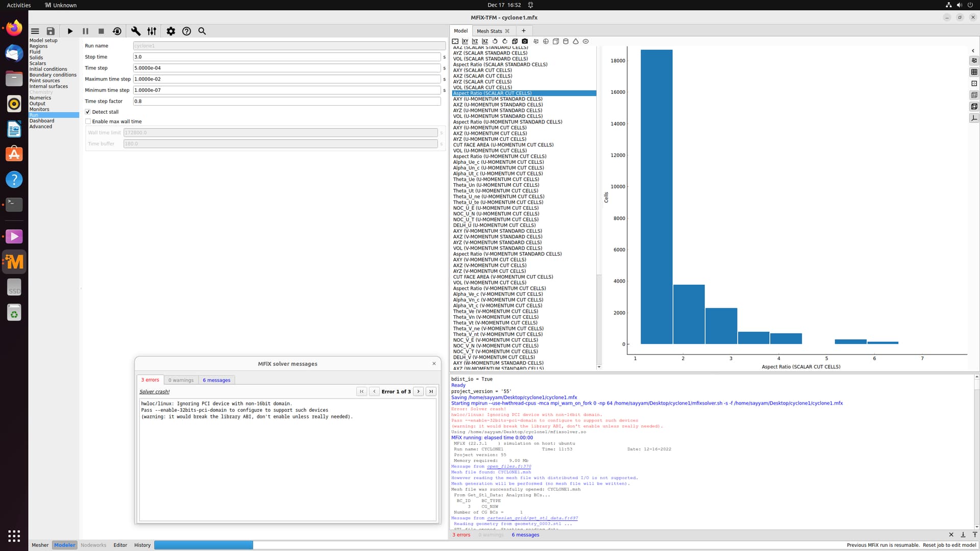This screenshot has height=551, width=980.
Task: Enable max wall time checkbox
Action: pos(88,121)
